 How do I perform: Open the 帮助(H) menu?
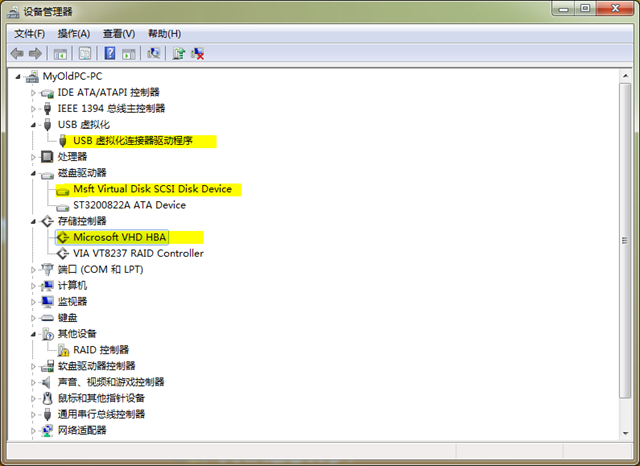click(x=164, y=33)
